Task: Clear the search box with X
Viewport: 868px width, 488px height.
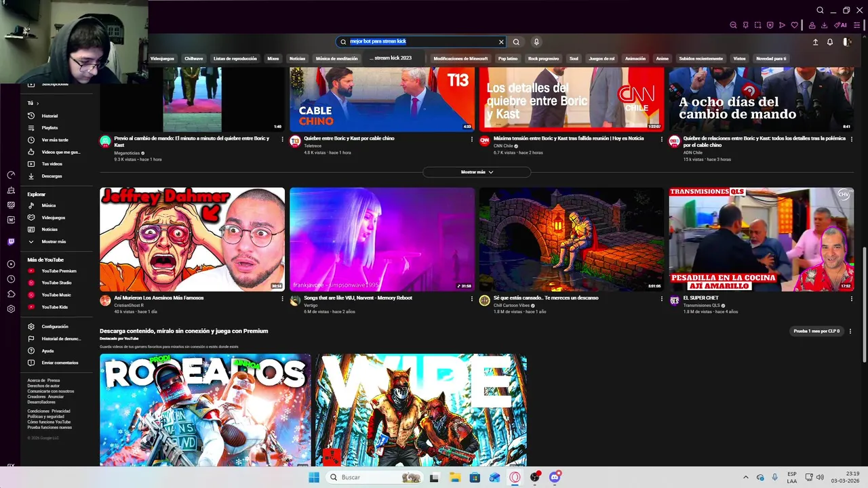Action: point(501,42)
